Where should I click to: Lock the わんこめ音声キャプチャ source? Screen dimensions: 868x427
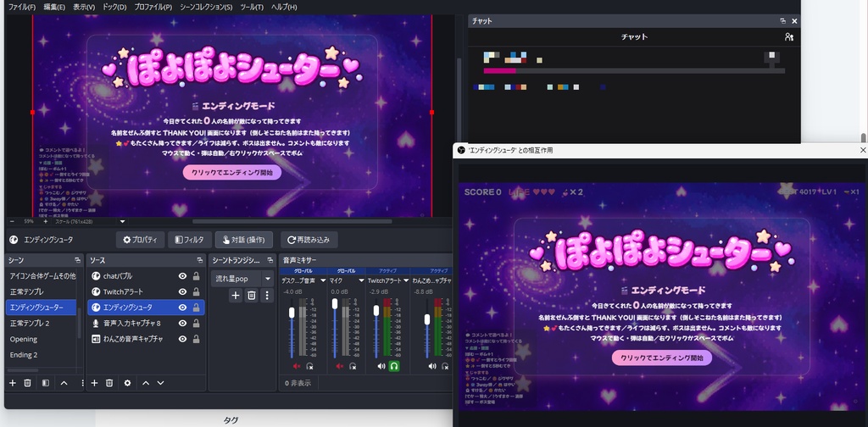click(196, 339)
